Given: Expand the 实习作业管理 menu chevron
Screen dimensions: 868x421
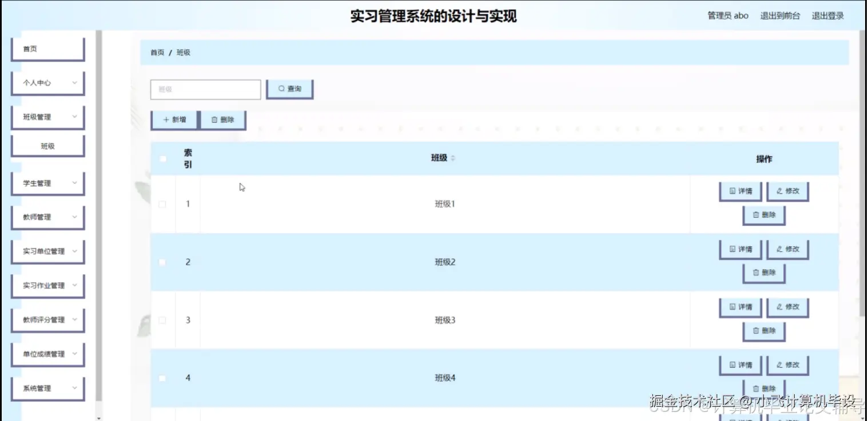Looking at the screenshot, I should click(x=74, y=286).
